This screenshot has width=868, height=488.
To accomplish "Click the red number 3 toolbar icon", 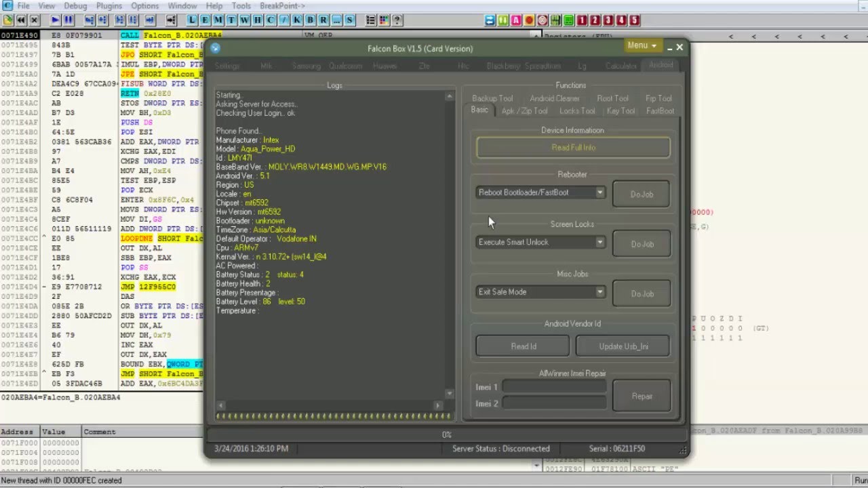I will point(608,20).
